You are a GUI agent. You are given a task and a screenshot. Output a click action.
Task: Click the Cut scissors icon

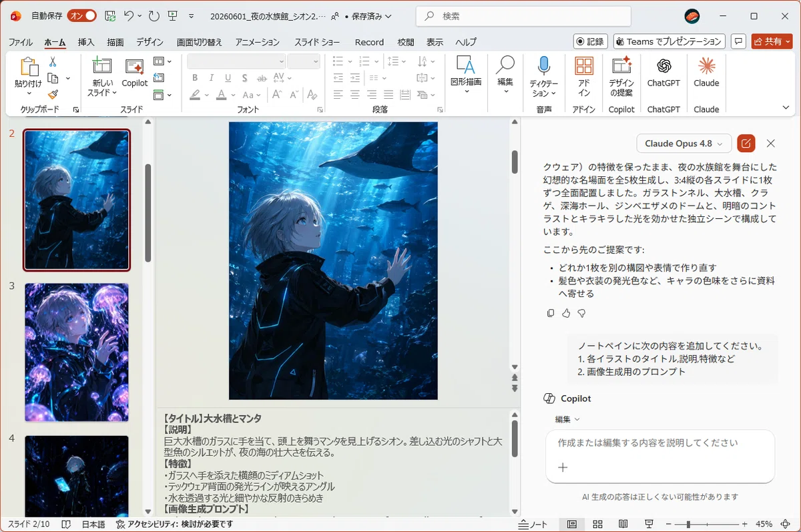pyautogui.click(x=53, y=61)
